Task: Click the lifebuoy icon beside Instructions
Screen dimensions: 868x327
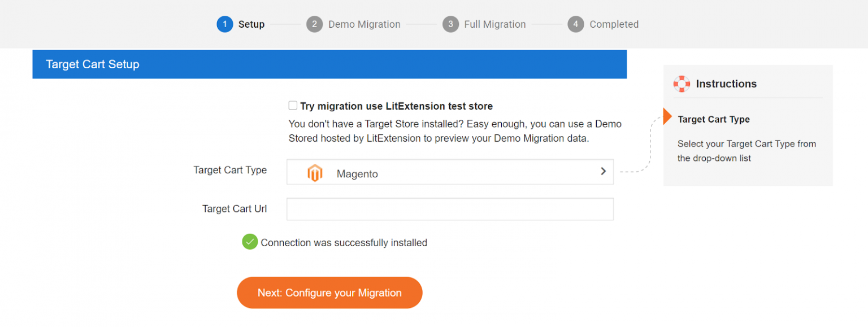Action: pos(682,84)
